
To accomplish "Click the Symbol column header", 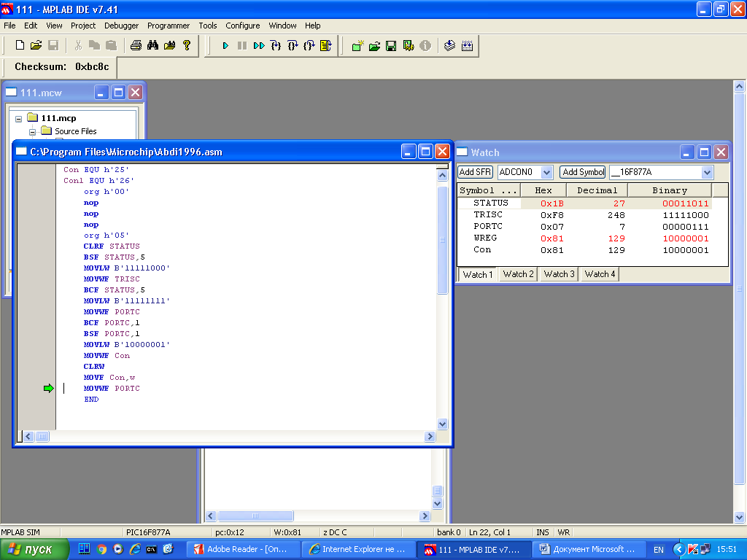I will pos(488,190).
